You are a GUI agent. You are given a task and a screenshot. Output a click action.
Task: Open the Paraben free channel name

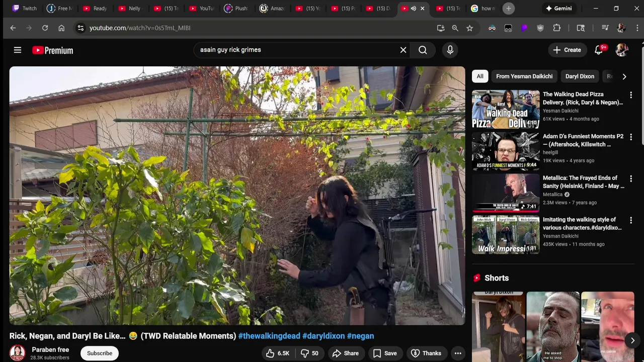pos(50,349)
